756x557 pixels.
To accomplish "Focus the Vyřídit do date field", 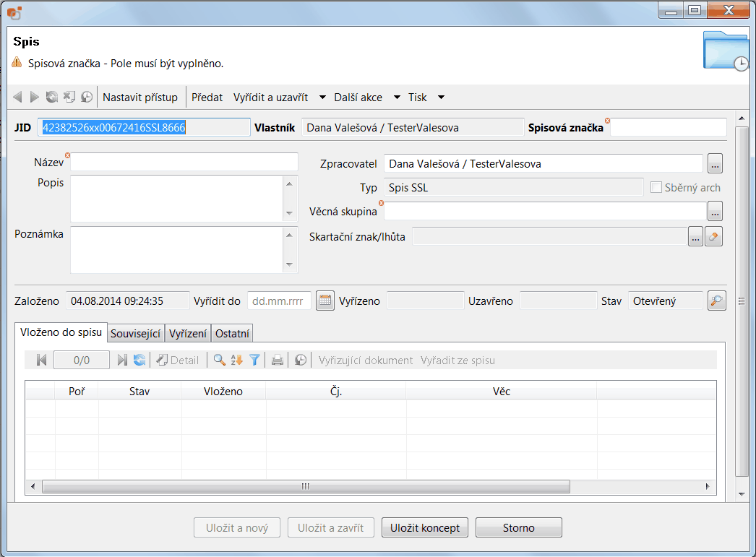I will 279,301.
